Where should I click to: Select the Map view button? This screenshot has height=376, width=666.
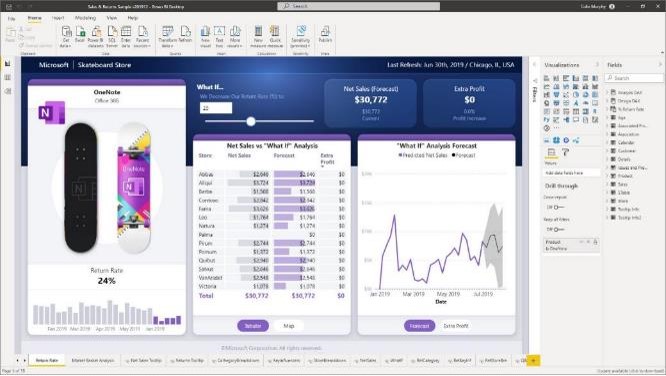pos(289,326)
